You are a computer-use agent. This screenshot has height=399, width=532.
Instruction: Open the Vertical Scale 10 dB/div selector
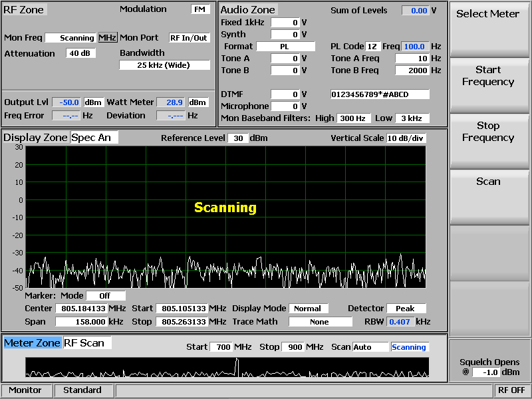click(x=406, y=138)
